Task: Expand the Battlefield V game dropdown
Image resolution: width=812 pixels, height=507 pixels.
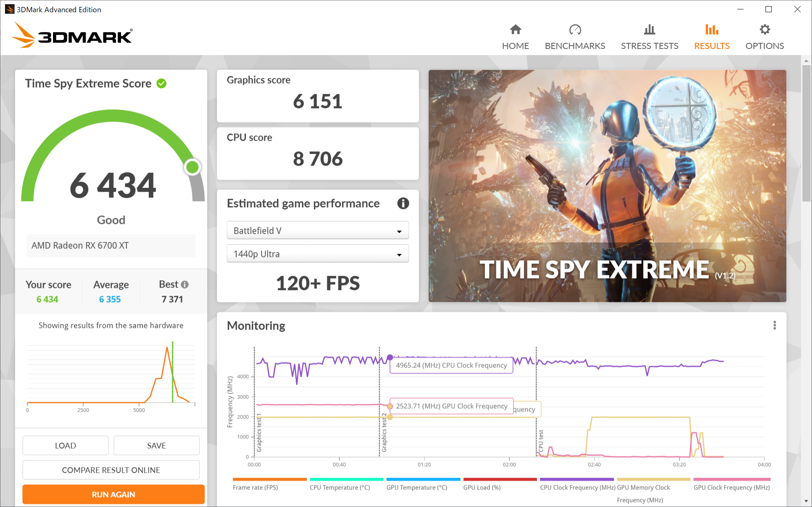Action: click(x=317, y=231)
